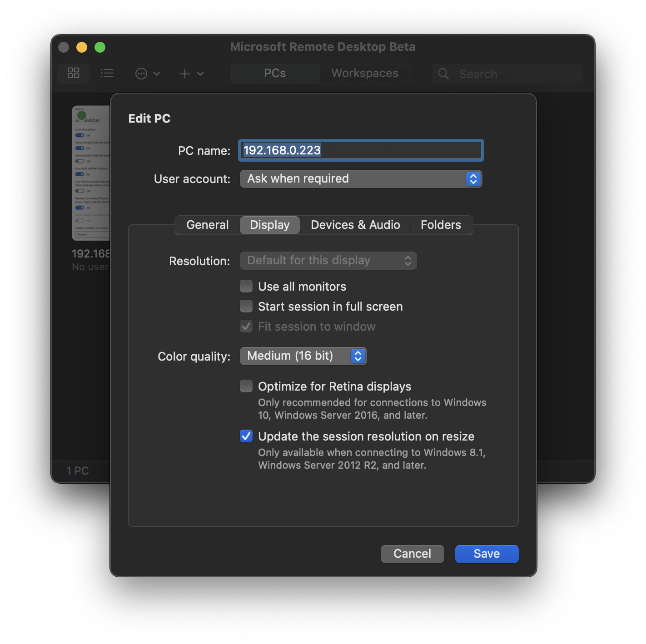Switch to the Folders tab
The width and height of the screenshot is (646, 644).
[441, 225]
